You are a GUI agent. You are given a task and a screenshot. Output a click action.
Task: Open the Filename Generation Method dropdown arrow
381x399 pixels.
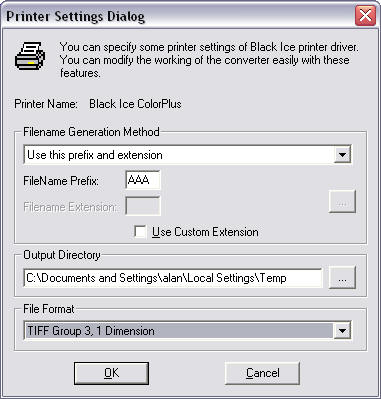click(342, 155)
